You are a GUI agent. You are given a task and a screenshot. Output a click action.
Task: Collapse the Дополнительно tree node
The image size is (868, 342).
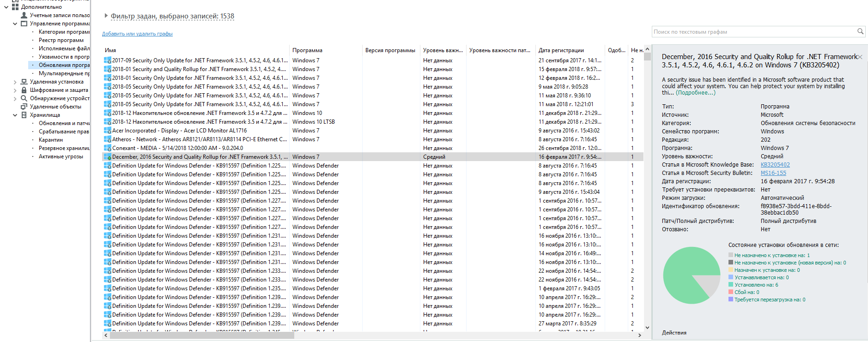coord(6,7)
